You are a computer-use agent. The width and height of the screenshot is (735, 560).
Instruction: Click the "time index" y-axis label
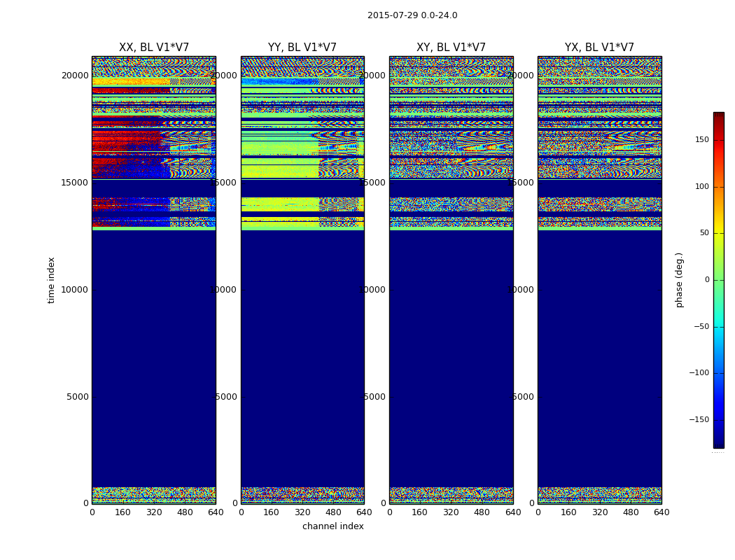52,280
